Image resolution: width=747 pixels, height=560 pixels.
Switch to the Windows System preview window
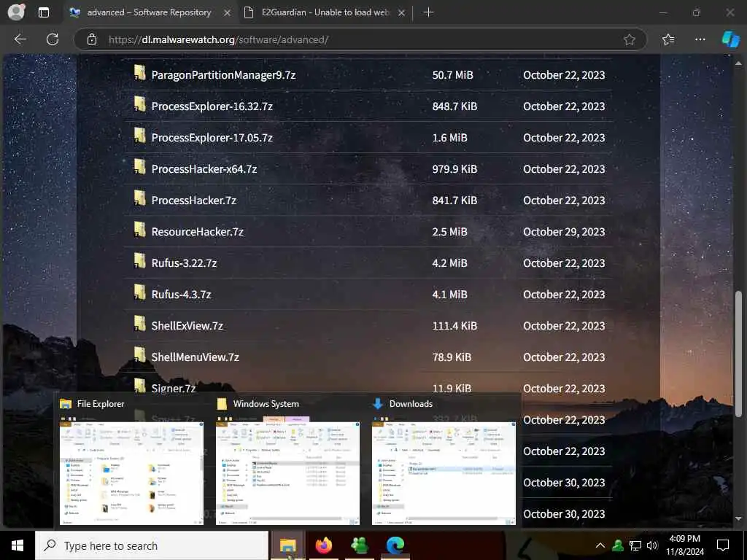pos(287,461)
